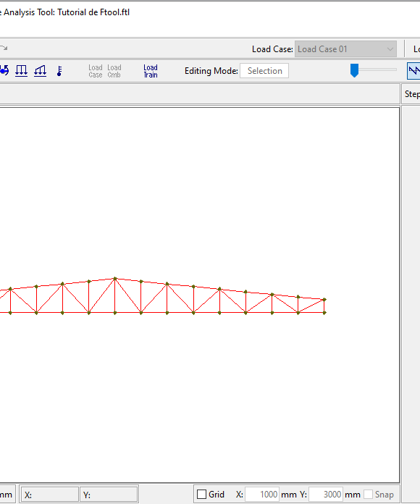This screenshot has height=504, width=420.
Task: Click the grid X spacing field
Action: click(x=262, y=494)
